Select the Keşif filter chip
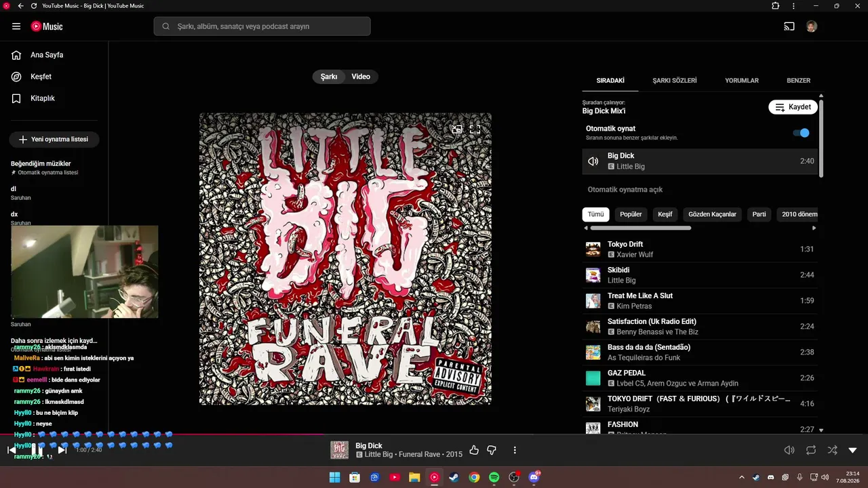 (x=665, y=214)
